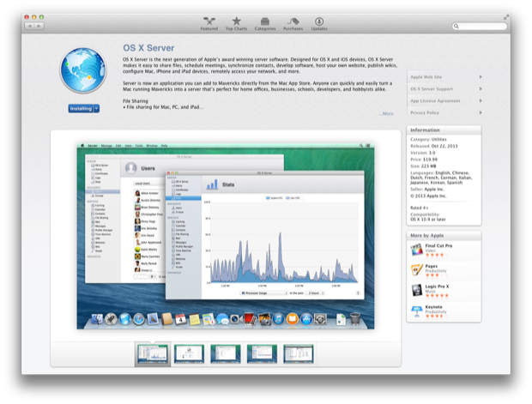This screenshot has height=404, width=532.
Task: Open the Top Charts section
Action: coord(236,24)
